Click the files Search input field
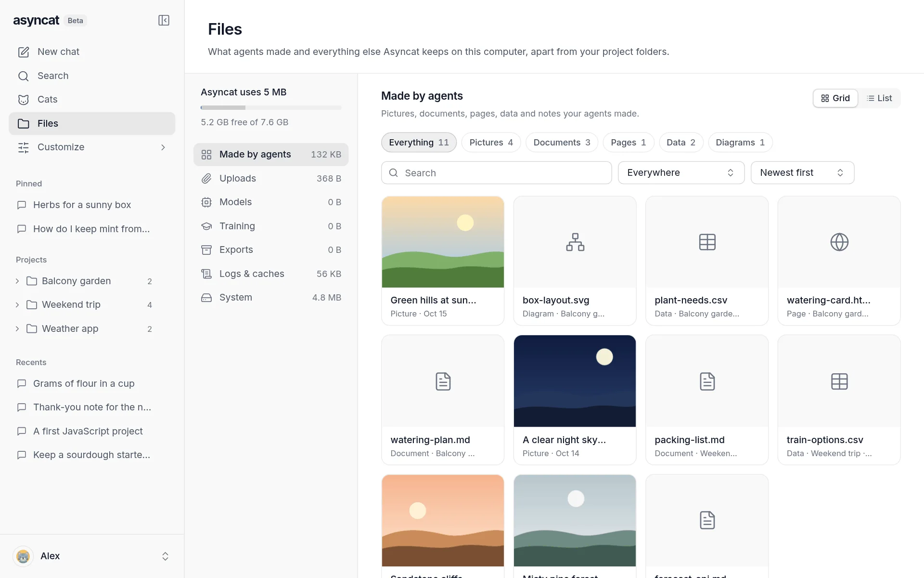924x578 pixels. 496,173
